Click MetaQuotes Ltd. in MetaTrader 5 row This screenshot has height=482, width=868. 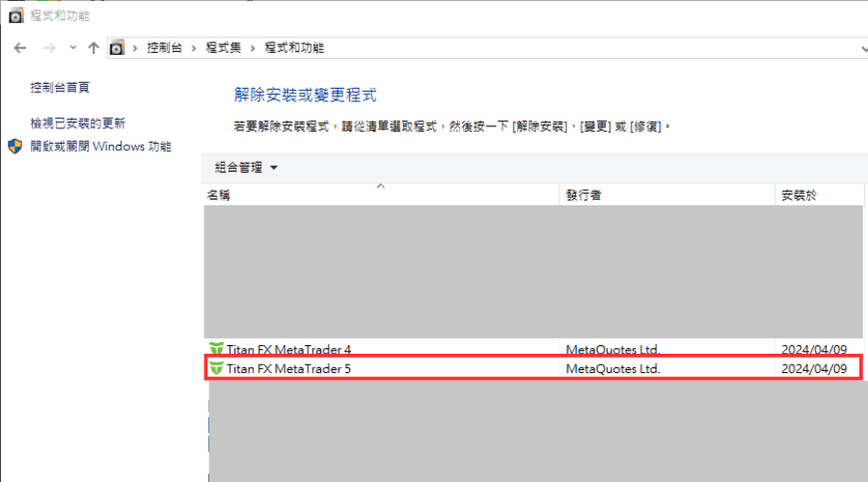(612, 369)
